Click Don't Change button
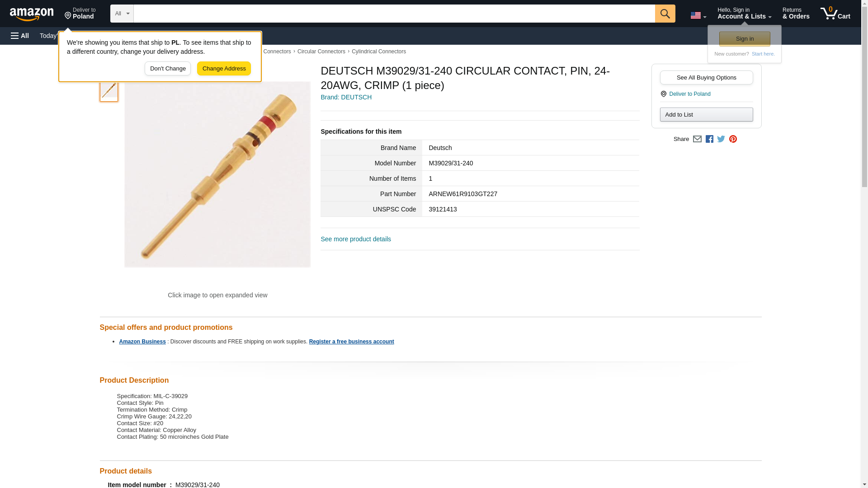This screenshot has width=868, height=488. [168, 69]
